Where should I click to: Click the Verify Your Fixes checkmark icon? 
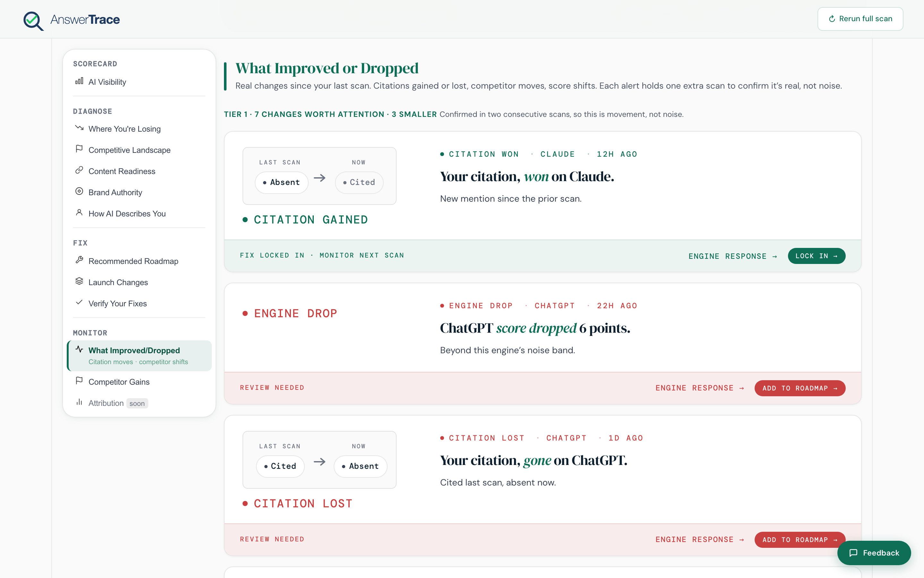[79, 302]
